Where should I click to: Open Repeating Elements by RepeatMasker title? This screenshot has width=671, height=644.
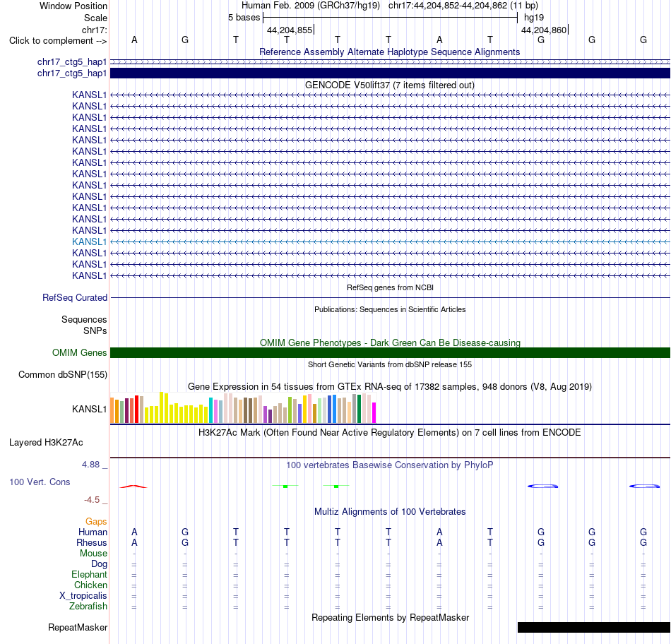pyautogui.click(x=390, y=617)
